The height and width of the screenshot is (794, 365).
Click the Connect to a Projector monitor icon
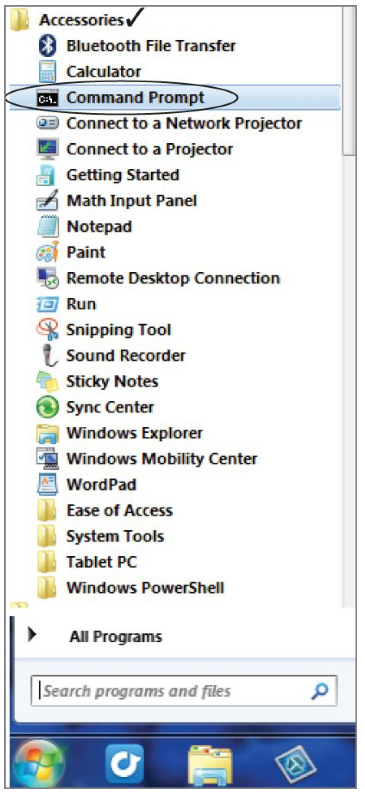coord(48,149)
